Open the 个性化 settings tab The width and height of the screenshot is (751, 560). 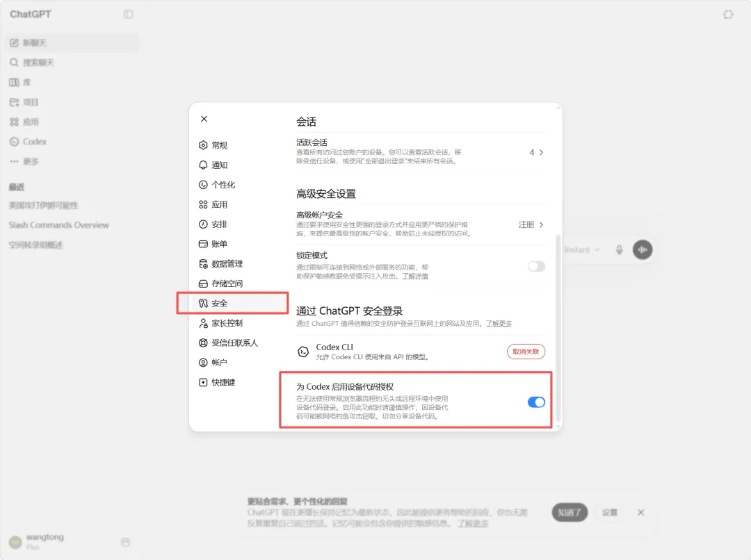pos(239,185)
